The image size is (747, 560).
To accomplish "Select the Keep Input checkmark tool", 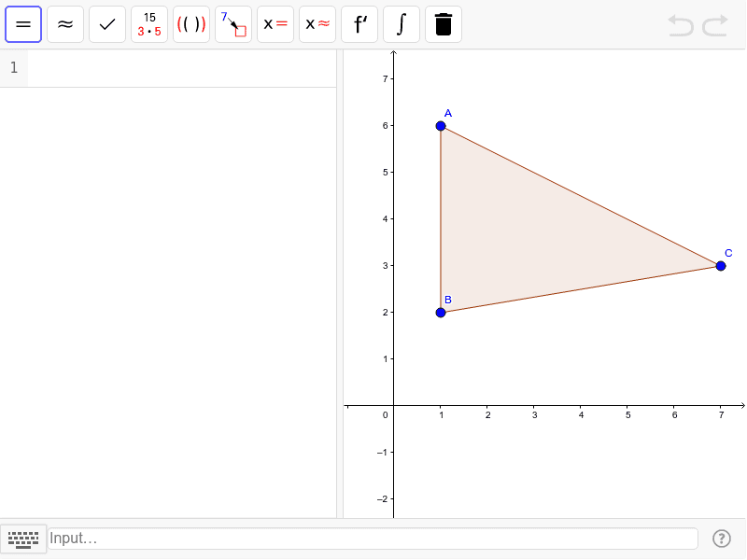I will [107, 24].
